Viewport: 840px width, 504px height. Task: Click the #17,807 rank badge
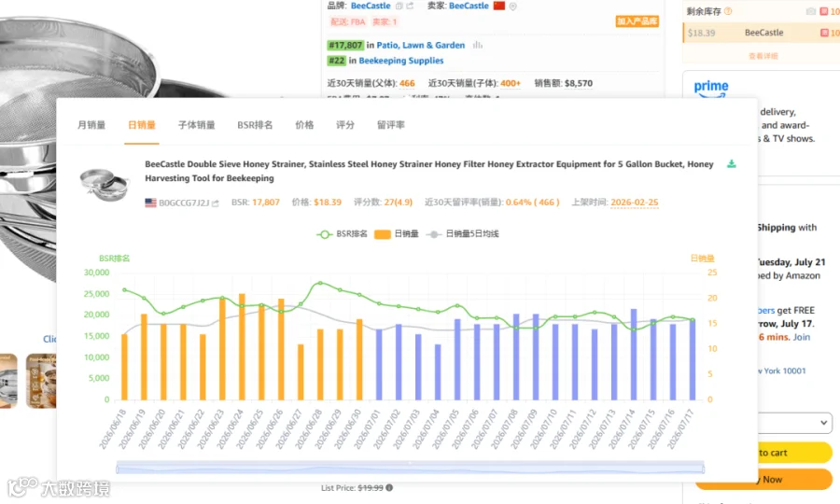tap(345, 46)
